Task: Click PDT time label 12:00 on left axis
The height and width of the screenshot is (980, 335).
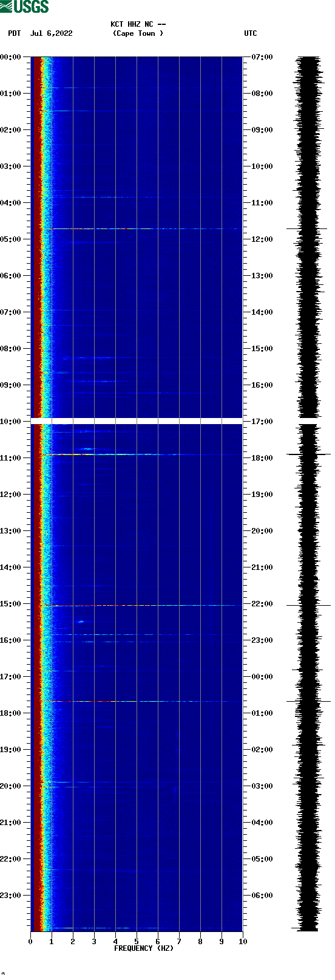Action: tap(11, 495)
